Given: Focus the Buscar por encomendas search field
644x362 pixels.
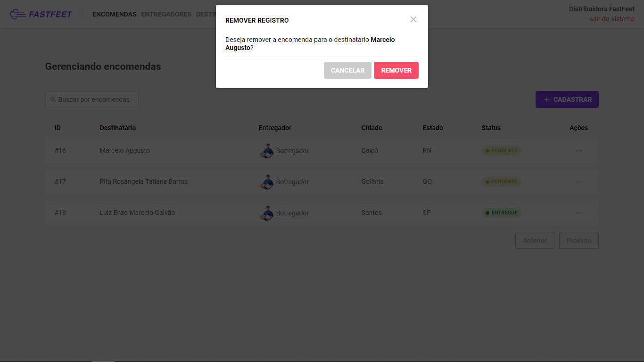Looking at the screenshot, I should pyautogui.click(x=92, y=99).
